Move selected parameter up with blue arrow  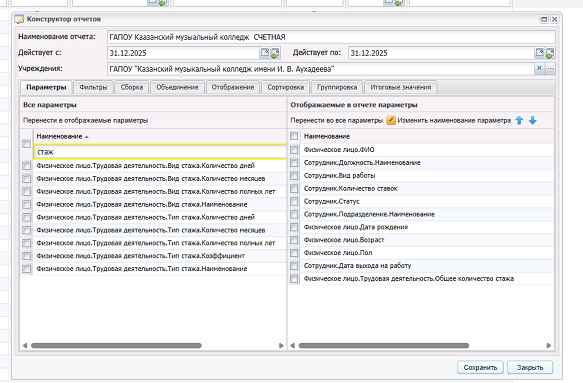(x=519, y=120)
